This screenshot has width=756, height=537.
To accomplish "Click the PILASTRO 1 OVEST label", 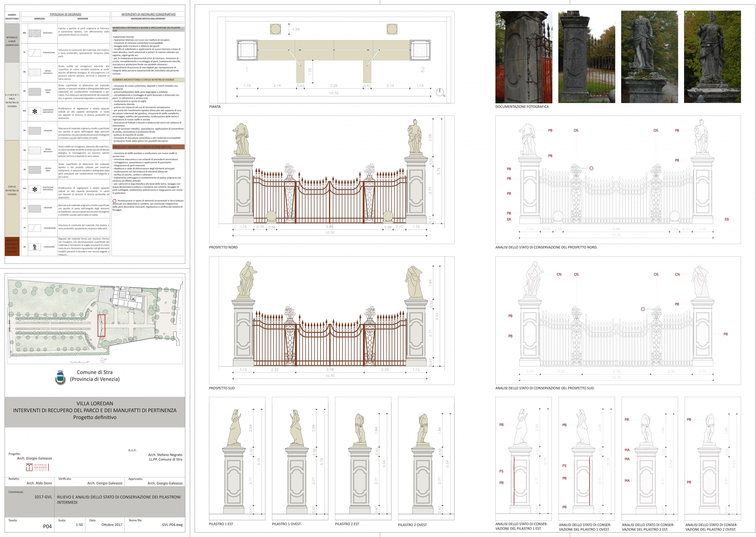I will point(286,524).
